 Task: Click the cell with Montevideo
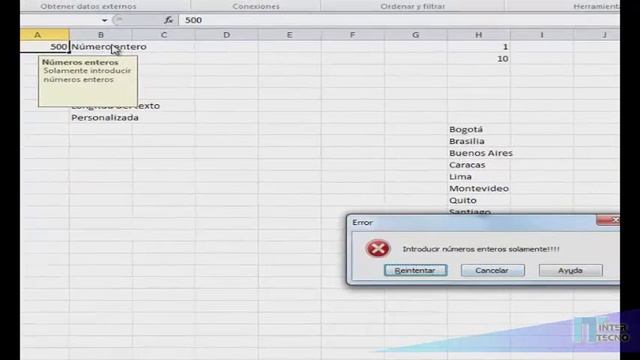478,189
